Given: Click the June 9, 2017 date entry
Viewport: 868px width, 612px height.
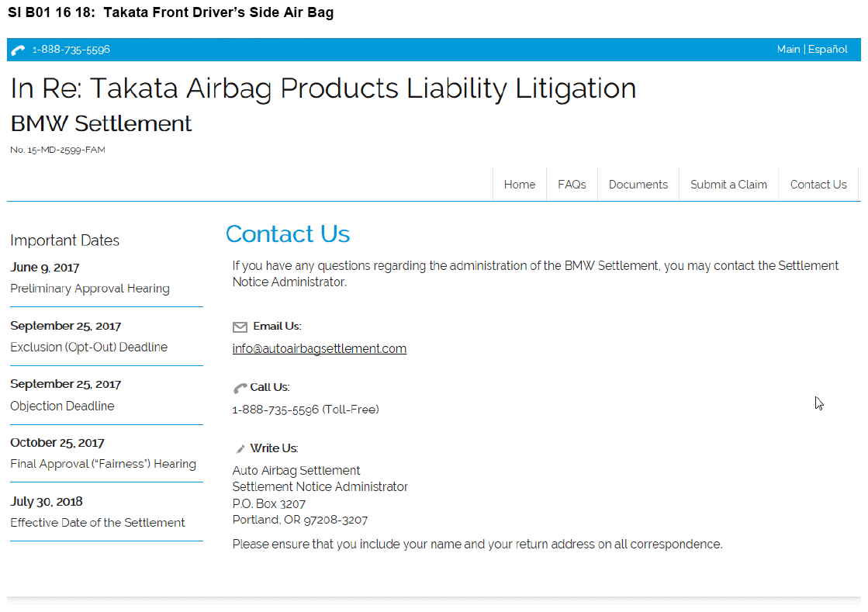Looking at the screenshot, I should pyautogui.click(x=45, y=268).
